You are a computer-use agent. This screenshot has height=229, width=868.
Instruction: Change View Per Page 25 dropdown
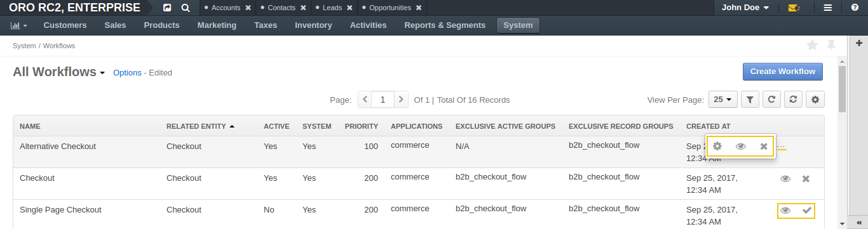[722, 100]
